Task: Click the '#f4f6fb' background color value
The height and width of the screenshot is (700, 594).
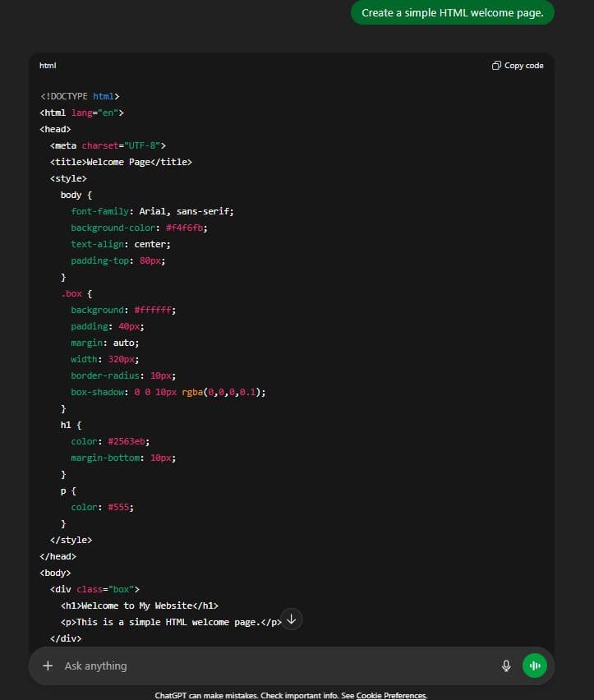Action: pyautogui.click(x=184, y=228)
